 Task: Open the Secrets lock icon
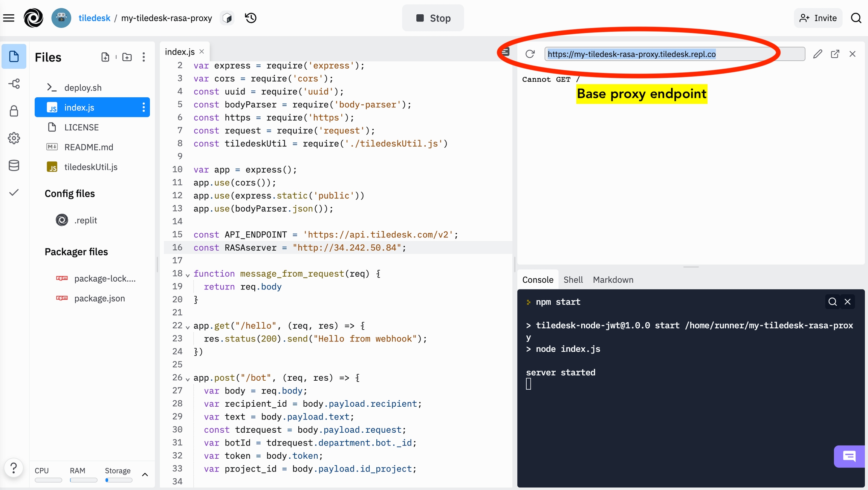[x=14, y=111]
